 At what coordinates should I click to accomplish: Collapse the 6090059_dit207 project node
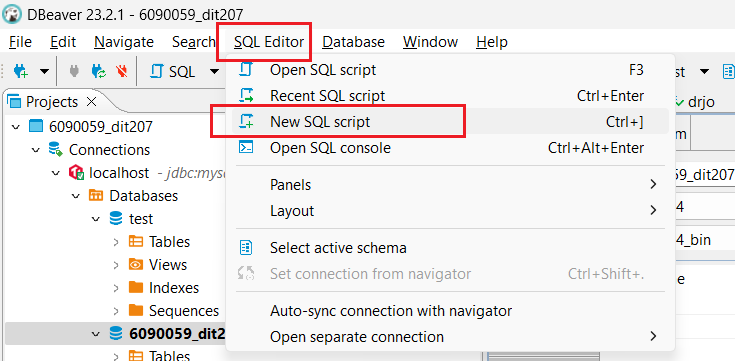pos(16,126)
